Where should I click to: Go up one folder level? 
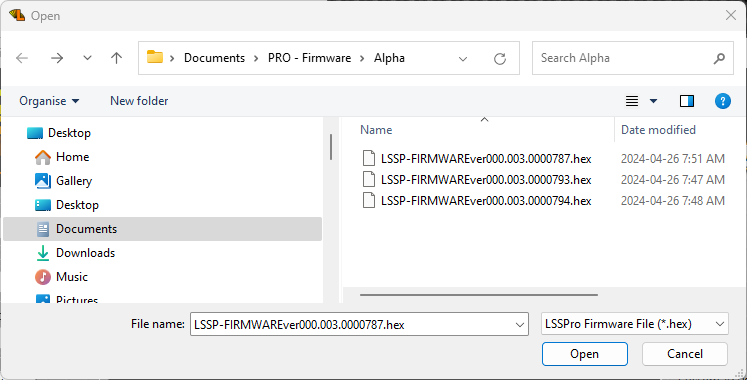(x=116, y=58)
